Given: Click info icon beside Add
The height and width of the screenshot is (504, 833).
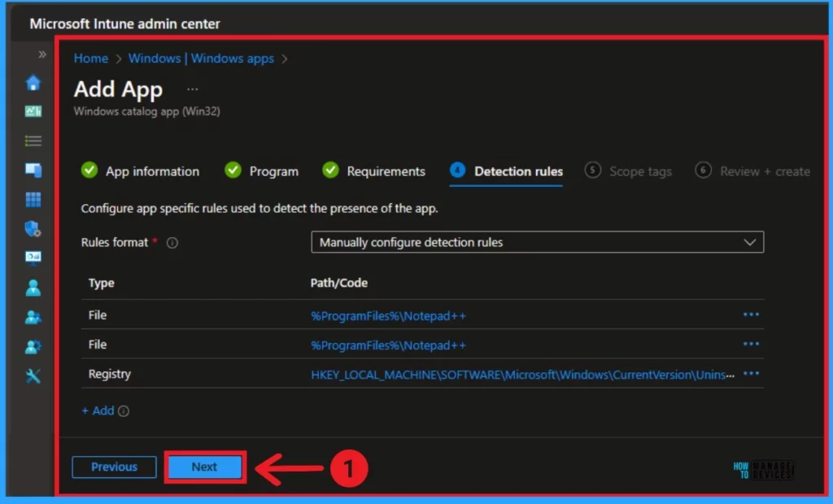Looking at the screenshot, I should click(124, 411).
